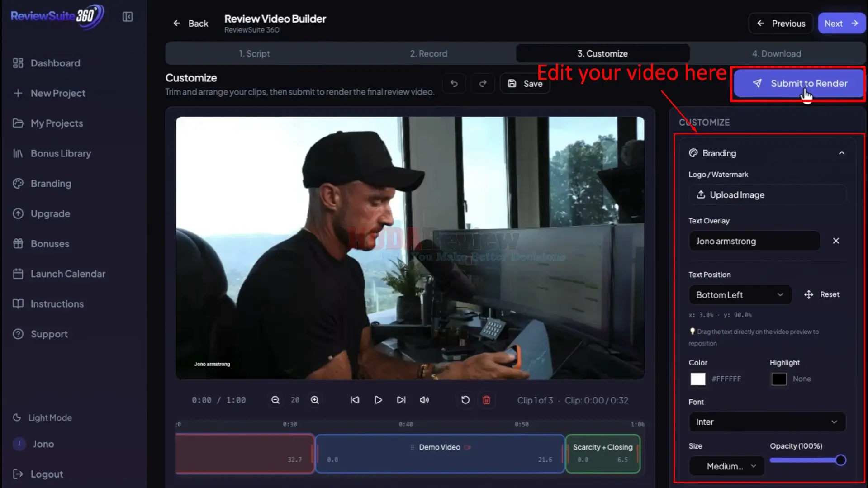Delete the current clip with the trash icon

(487, 400)
